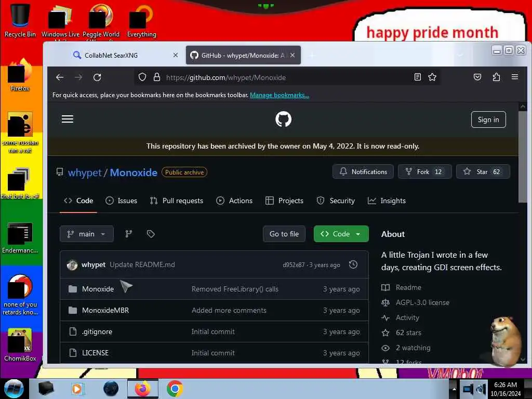Click the Firefox forward arrow button
The height and width of the screenshot is (399, 532).
(x=78, y=77)
